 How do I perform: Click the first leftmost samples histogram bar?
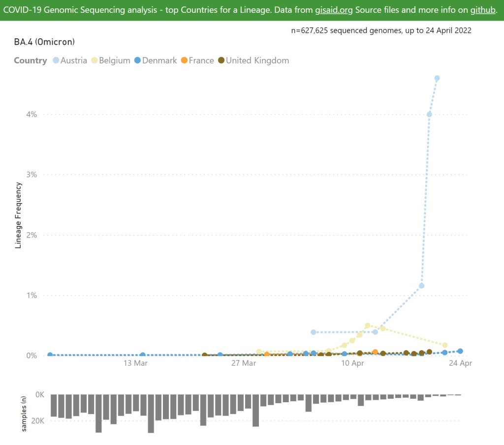tap(54, 405)
